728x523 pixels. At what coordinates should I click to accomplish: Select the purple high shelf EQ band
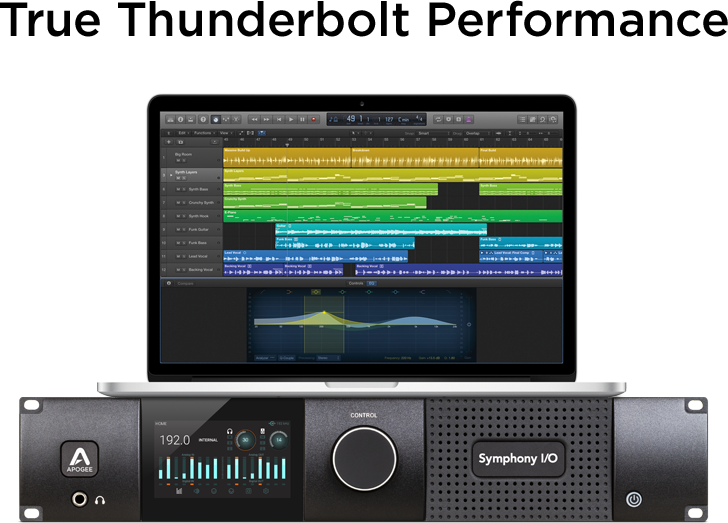pyautogui.click(x=422, y=292)
